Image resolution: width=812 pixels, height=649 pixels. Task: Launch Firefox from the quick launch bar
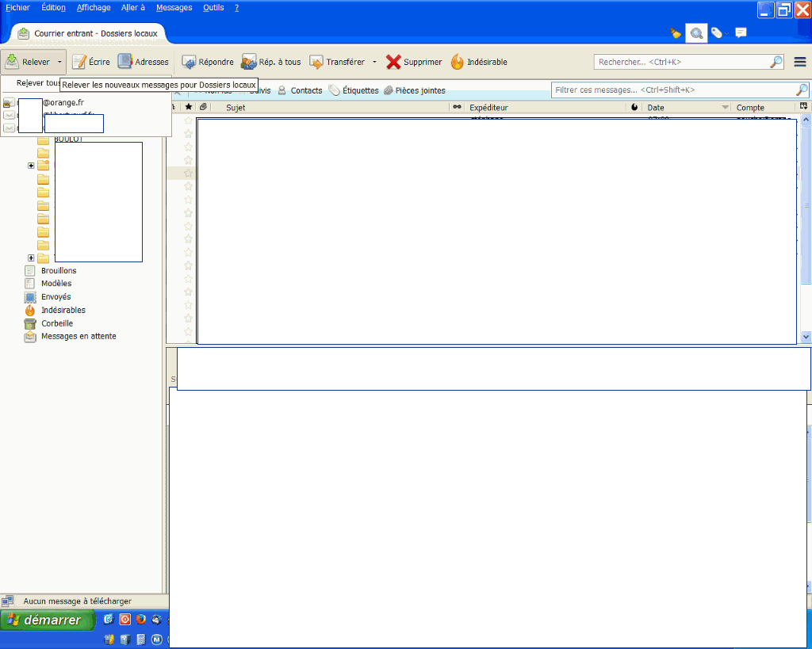(x=141, y=620)
